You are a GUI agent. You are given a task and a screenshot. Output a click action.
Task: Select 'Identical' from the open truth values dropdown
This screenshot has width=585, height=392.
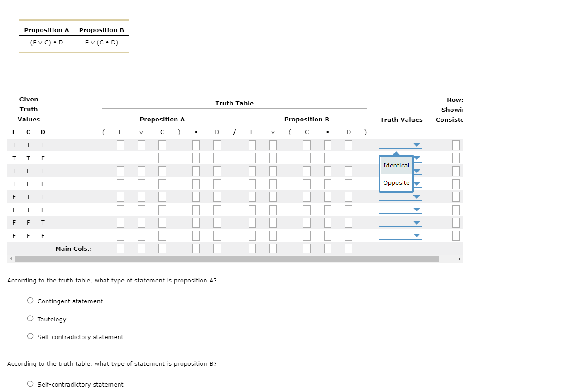(396, 165)
